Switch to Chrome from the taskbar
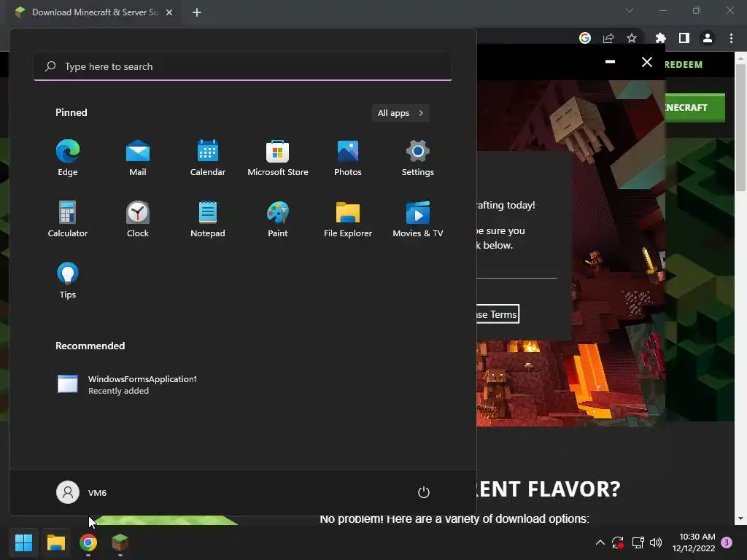The height and width of the screenshot is (560, 747). (88, 542)
